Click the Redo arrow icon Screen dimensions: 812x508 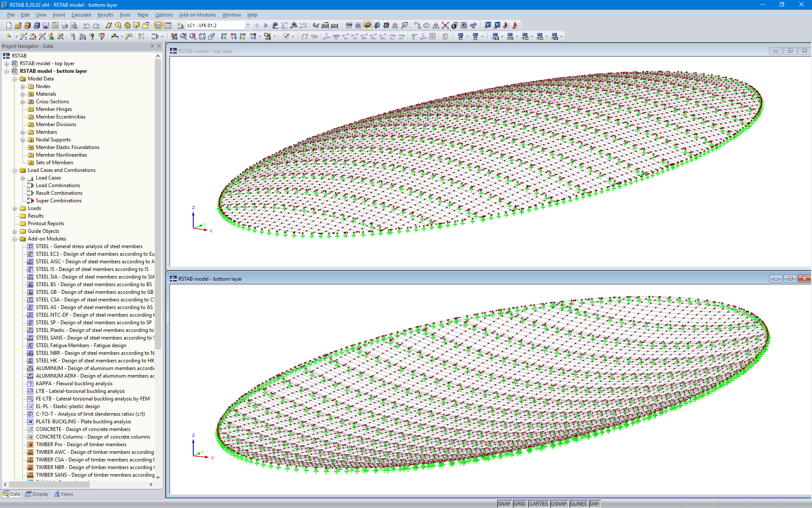96,25
